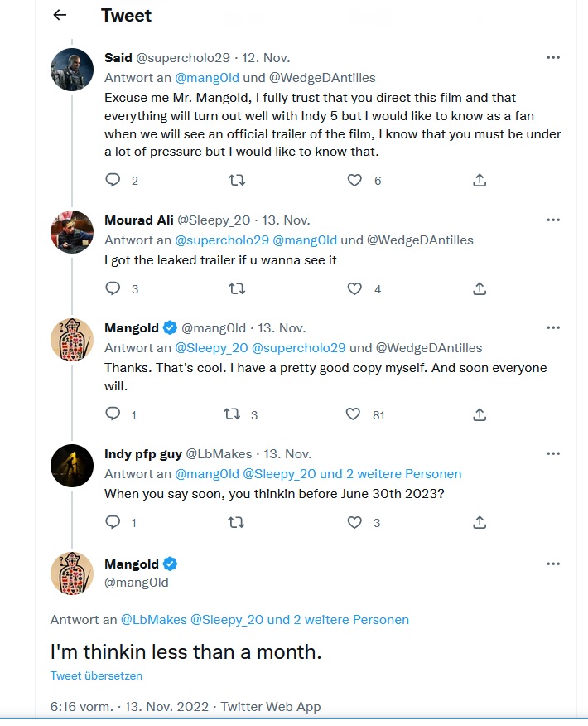Viewport: 588px width, 726px height.
Task: Share Indy pfp guy's tweet
Action: [x=479, y=522]
